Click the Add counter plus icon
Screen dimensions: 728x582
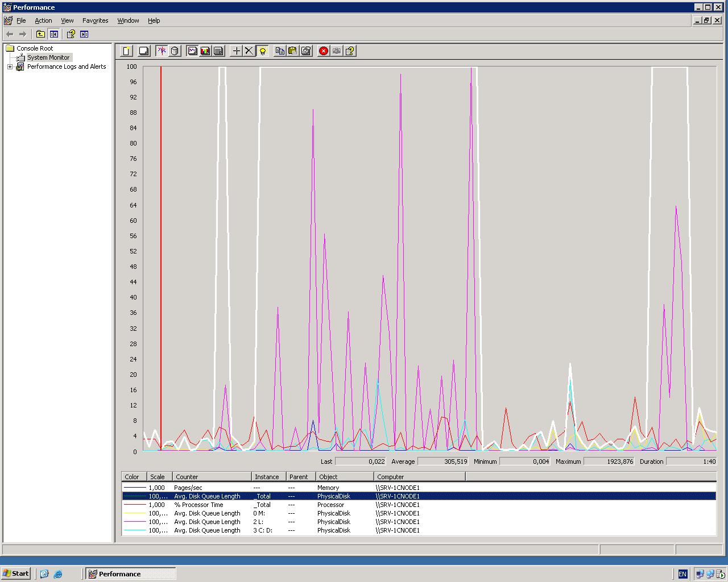[237, 51]
